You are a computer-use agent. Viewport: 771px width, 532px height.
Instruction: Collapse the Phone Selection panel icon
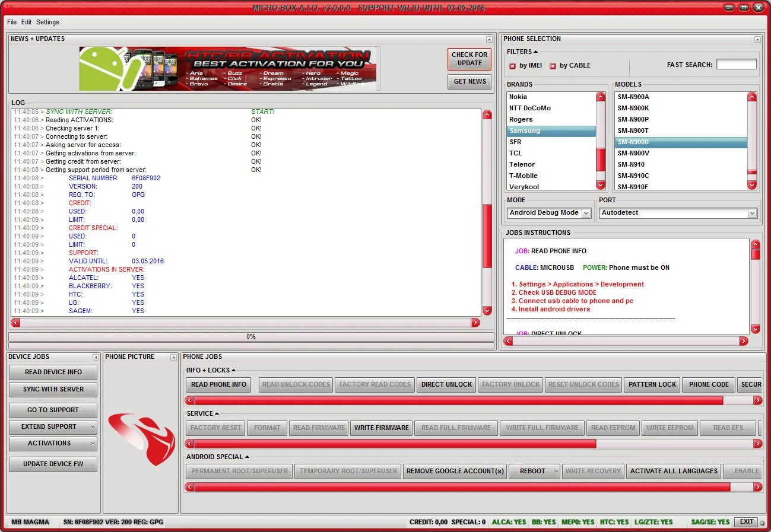[757, 39]
